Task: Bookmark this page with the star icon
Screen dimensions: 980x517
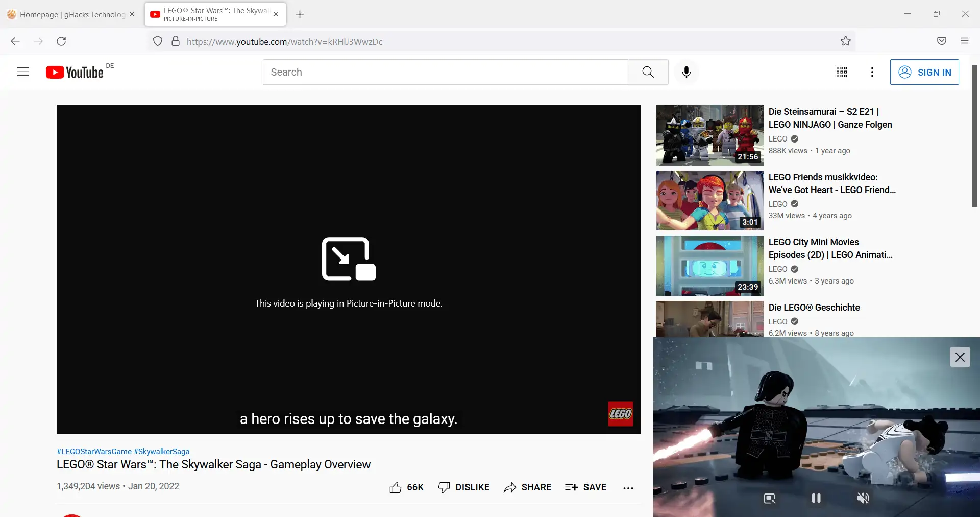Action: click(x=846, y=41)
